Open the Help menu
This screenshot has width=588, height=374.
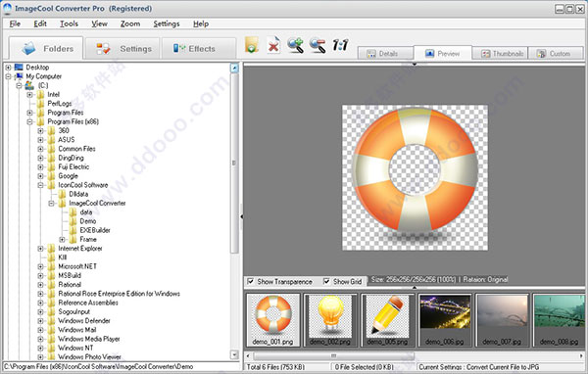coord(201,23)
